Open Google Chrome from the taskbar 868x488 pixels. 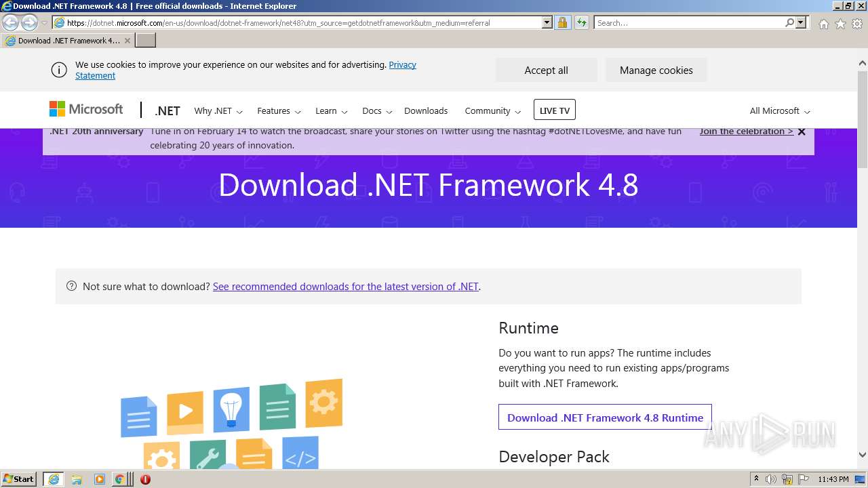tap(119, 479)
